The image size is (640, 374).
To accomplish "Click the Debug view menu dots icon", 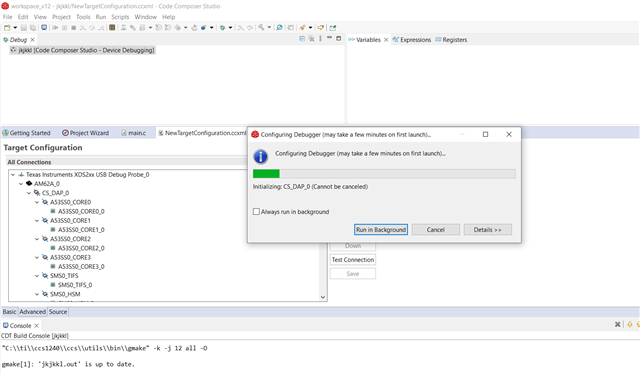I will (x=320, y=39).
